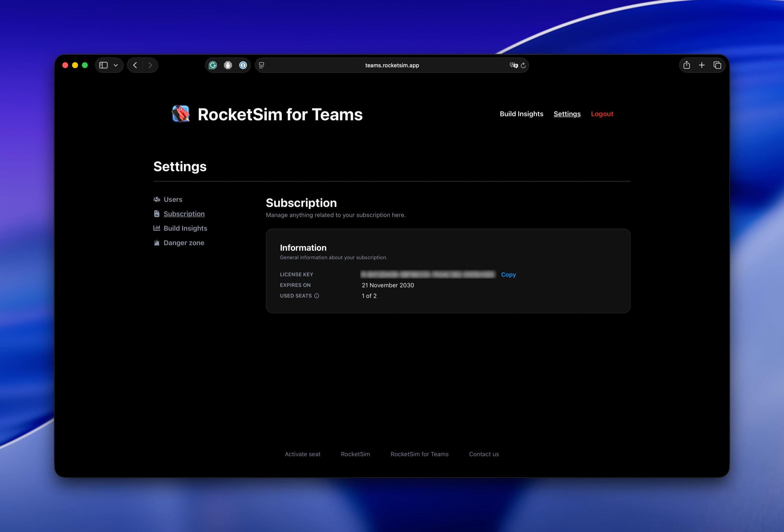Screen dimensions: 784x532
Task: Go back with the back arrow
Action: click(135, 65)
